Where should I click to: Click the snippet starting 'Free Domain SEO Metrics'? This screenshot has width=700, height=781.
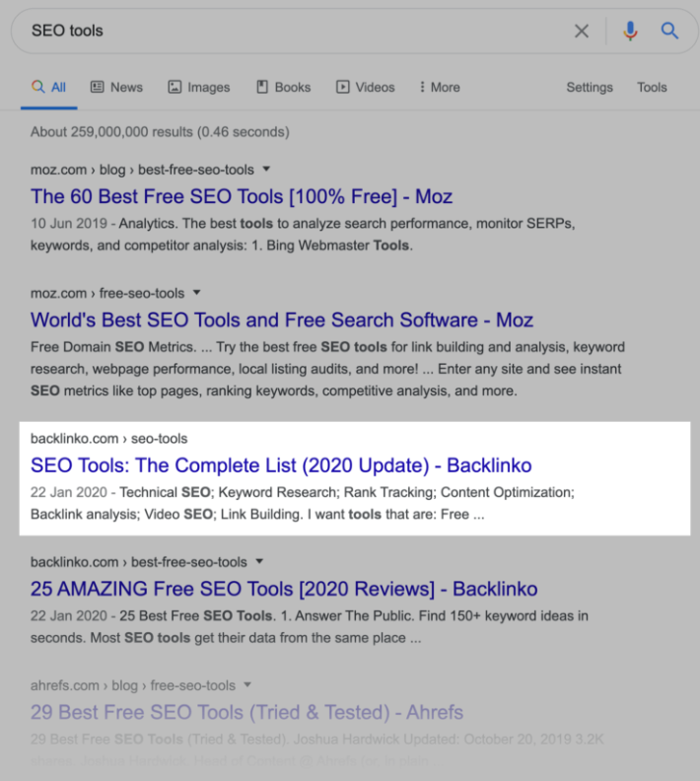(327, 369)
